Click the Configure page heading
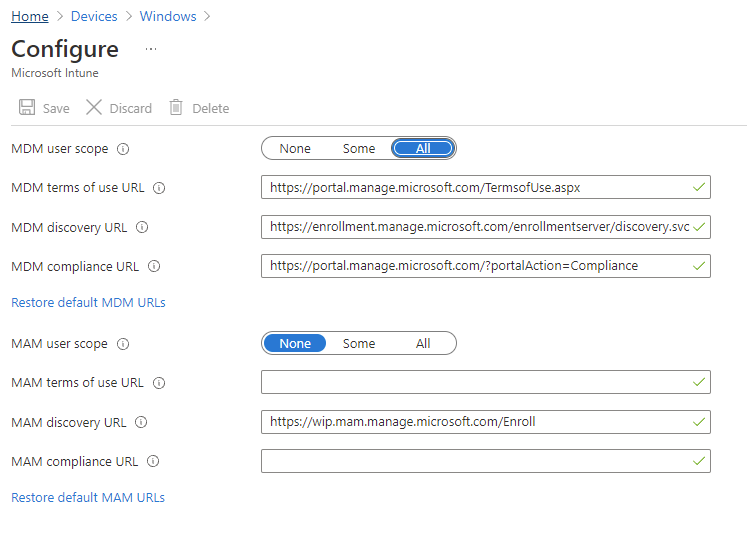This screenshot has width=747, height=533. coord(65,49)
